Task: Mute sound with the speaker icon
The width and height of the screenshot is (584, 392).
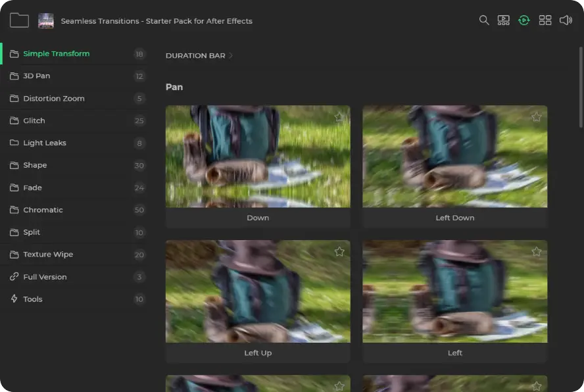Action: tap(566, 20)
